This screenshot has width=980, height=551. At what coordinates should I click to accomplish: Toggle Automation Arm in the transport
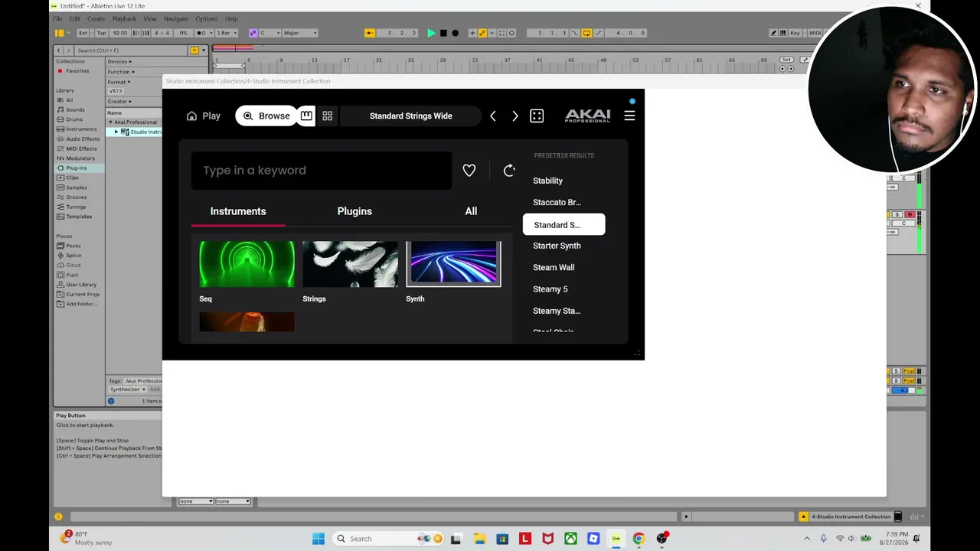tap(482, 33)
